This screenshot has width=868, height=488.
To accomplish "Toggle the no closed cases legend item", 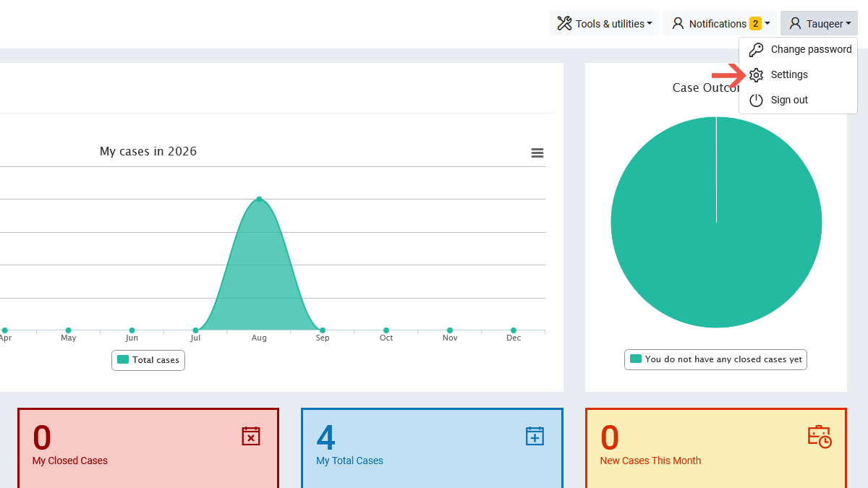I will click(x=715, y=359).
